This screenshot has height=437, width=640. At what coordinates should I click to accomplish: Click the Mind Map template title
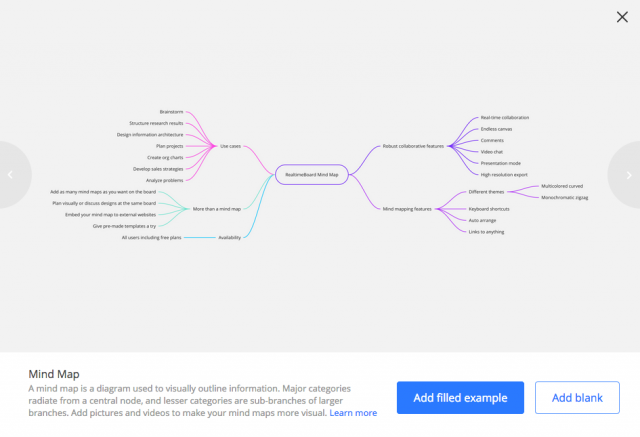(54, 374)
